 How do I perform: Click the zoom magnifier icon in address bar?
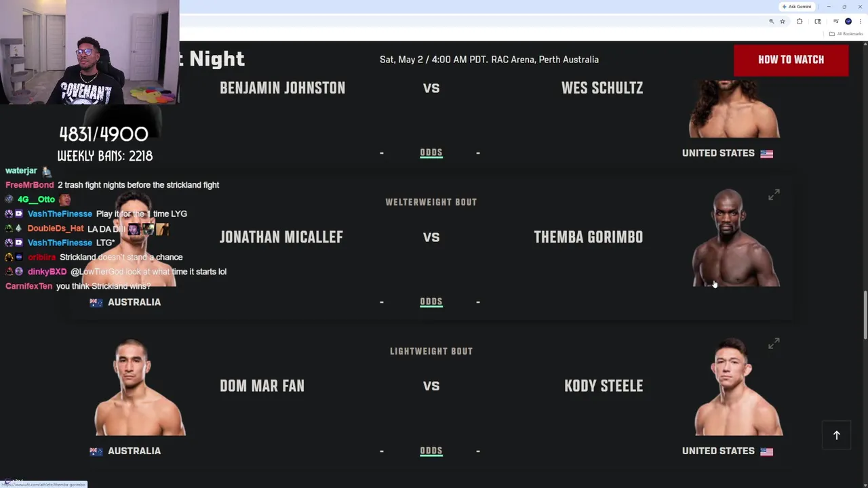(771, 22)
